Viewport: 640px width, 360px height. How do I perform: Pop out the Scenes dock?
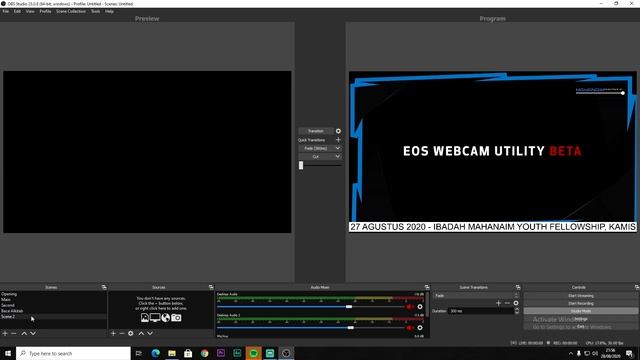104,287
